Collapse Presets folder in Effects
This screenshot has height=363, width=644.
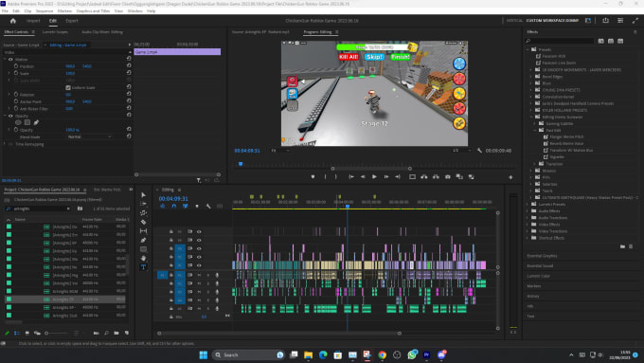528,49
